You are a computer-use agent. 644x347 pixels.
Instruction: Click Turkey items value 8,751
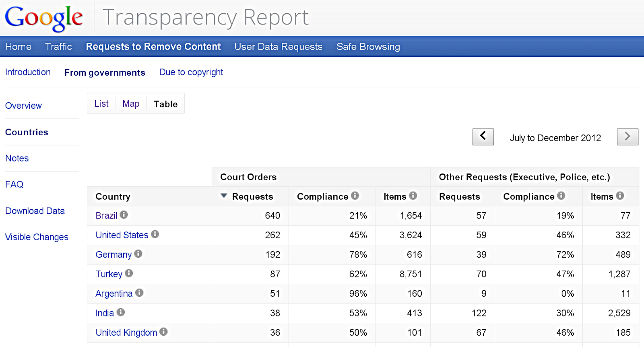(x=411, y=274)
